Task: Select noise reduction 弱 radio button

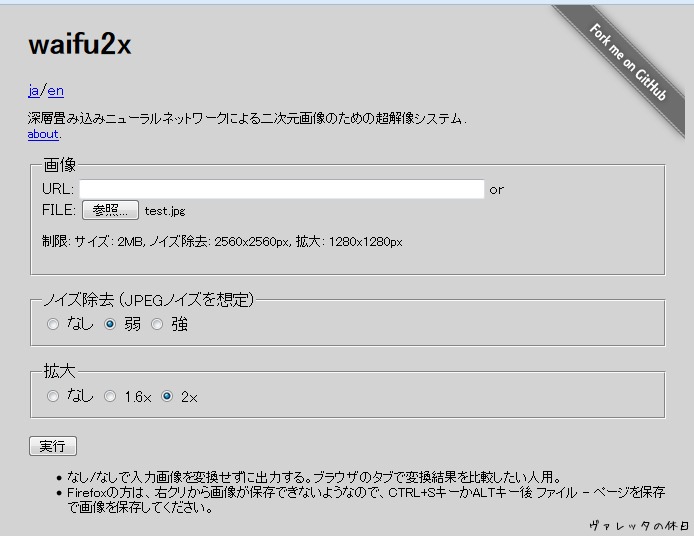Action: [x=110, y=324]
